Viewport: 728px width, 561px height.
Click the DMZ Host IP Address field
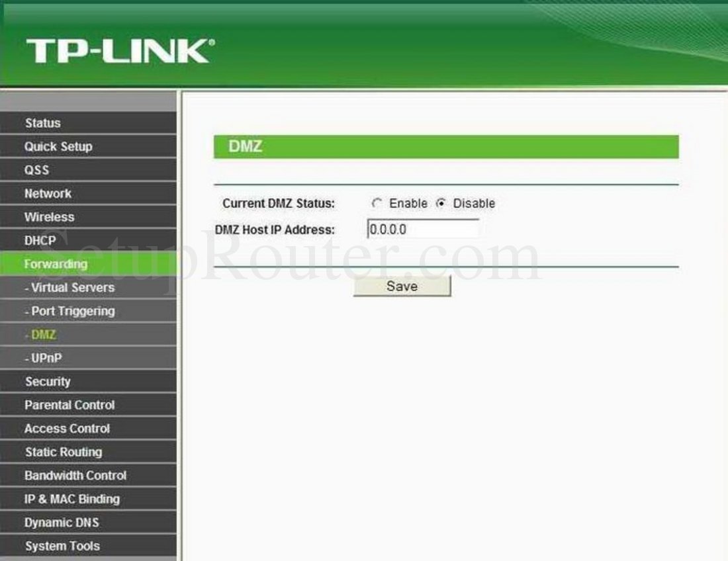424,229
